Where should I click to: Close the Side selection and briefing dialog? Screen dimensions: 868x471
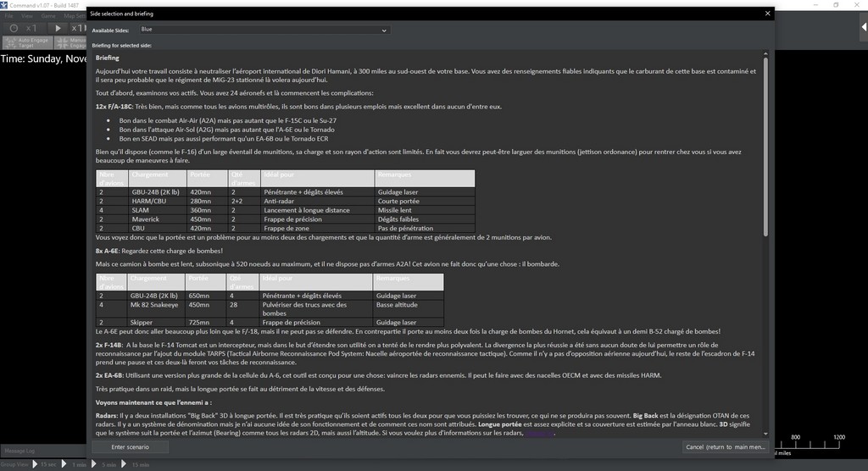click(767, 14)
